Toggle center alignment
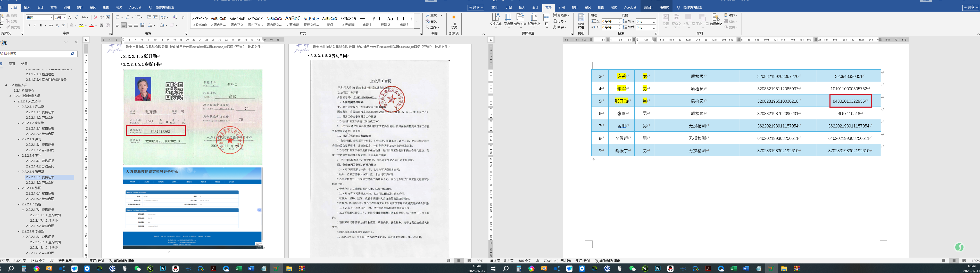980x273 pixels. tap(124, 26)
